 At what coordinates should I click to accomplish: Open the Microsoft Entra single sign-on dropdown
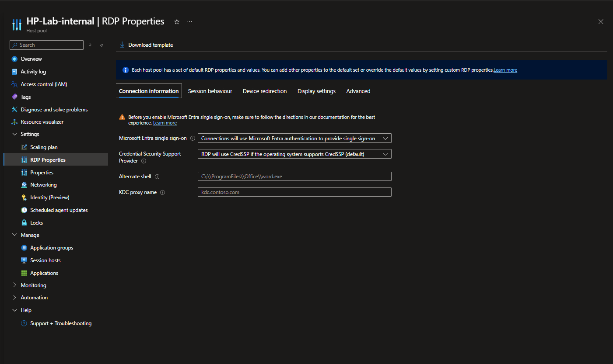294,138
